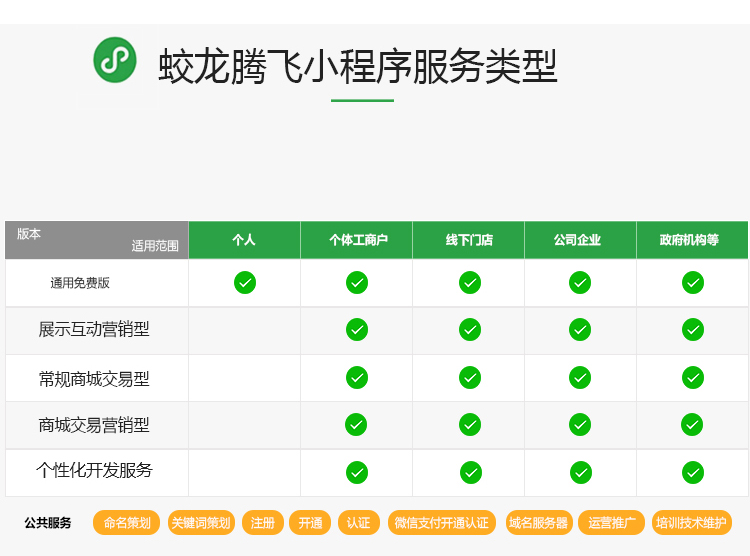Click checkmark for 展示互动营销型 under 公司企业

click(580, 329)
